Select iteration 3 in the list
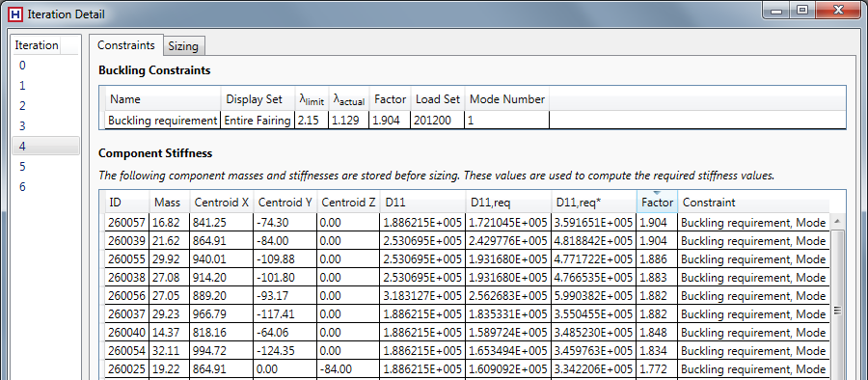This screenshot has height=380, width=868. point(46,126)
